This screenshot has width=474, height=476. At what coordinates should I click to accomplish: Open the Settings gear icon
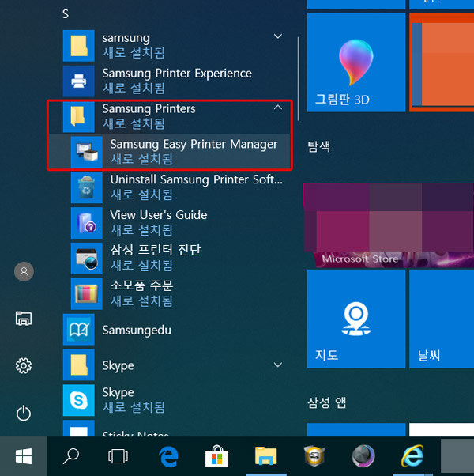(x=24, y=365)
